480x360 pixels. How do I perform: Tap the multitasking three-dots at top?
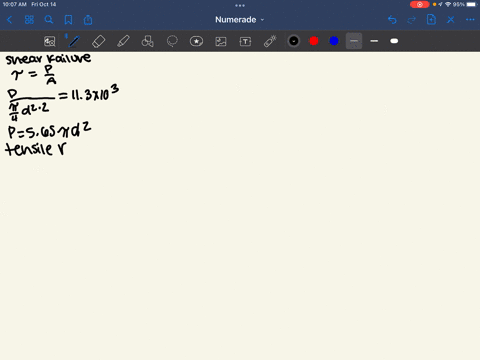[x=240, y=5]
